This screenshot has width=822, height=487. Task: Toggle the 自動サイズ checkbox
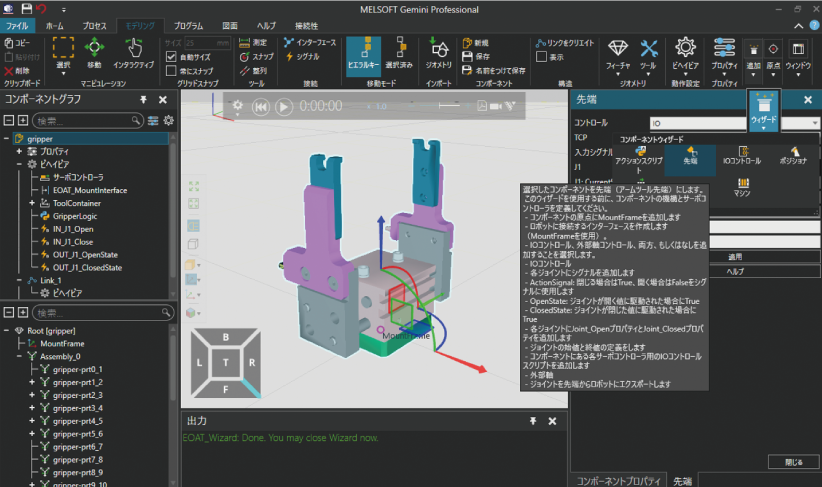click(171, 57)
